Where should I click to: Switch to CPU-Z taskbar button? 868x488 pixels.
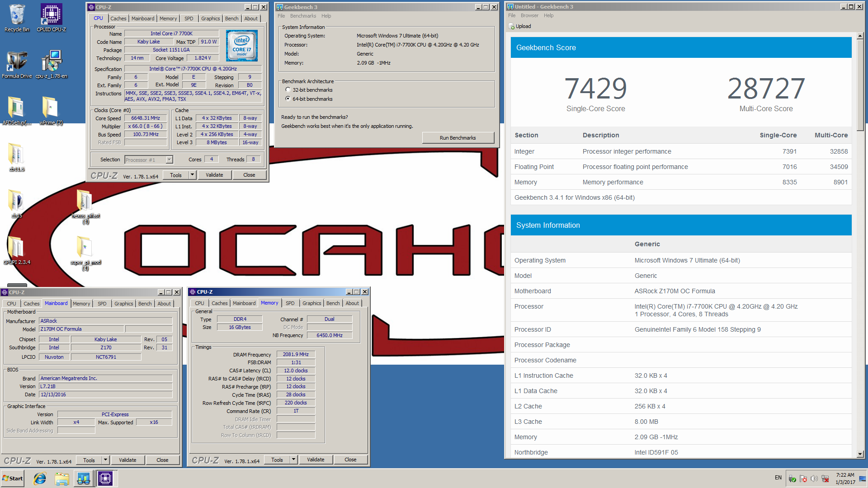point(105,479)
